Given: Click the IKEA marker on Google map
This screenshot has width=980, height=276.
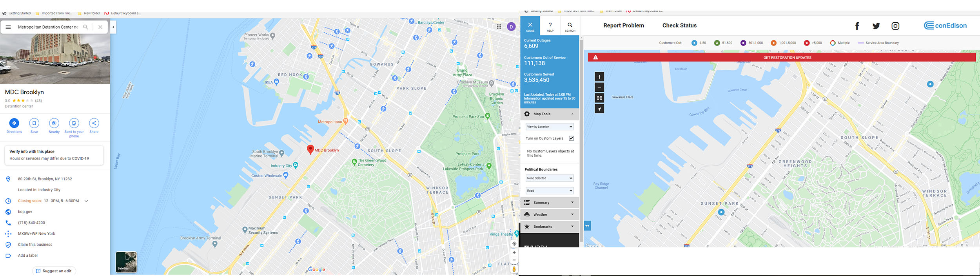Looking at the screenshot, I should click(276, 82).
